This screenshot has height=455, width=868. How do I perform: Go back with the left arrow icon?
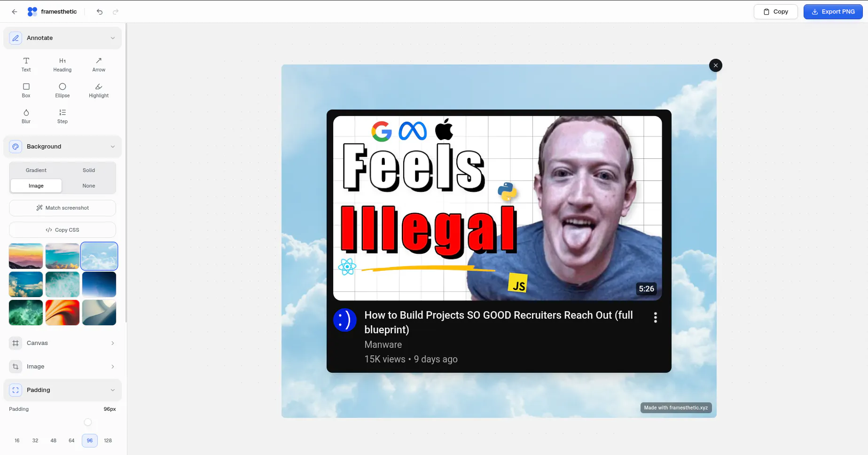tap(15, 12)
